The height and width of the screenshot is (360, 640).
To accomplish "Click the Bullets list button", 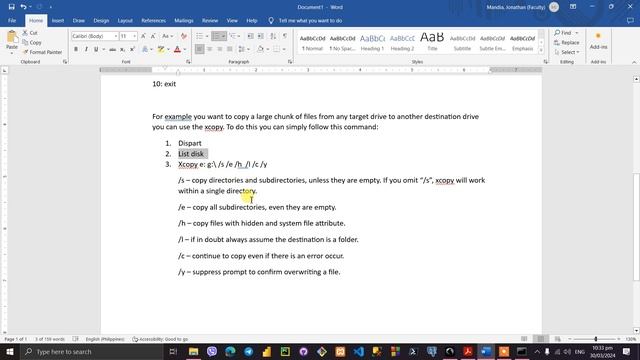I will (199, 36).
